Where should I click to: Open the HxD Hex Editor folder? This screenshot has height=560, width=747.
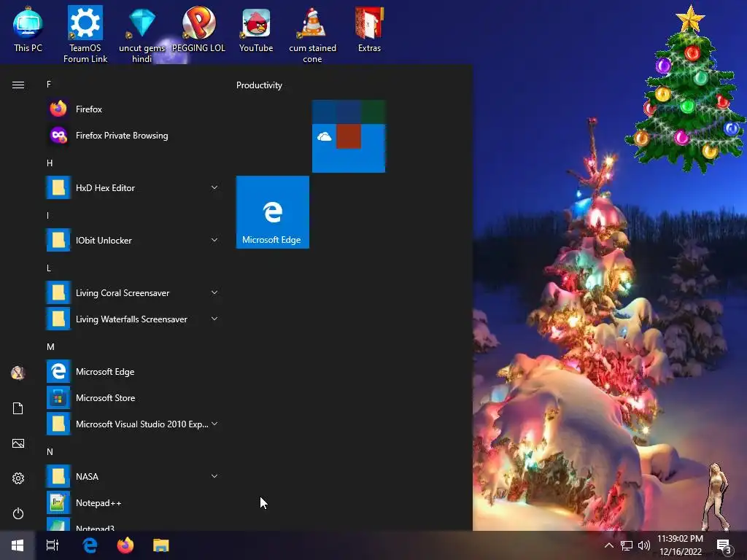[x=133, y=187]
